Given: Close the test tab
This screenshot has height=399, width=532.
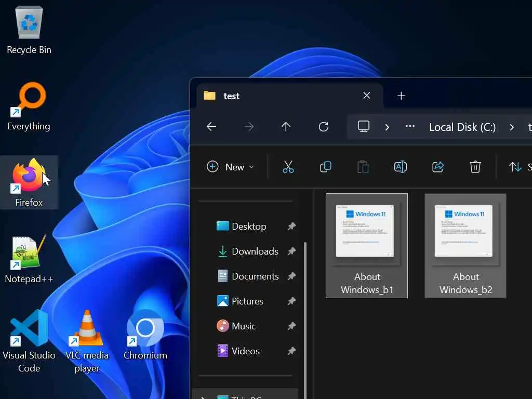Looking at the screenshot, I should coord(366,96).
